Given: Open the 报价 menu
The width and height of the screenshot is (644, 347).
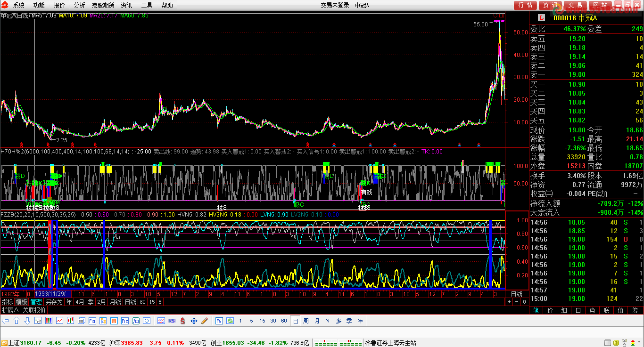Looking at the screenshot, I should pos(59,5).
